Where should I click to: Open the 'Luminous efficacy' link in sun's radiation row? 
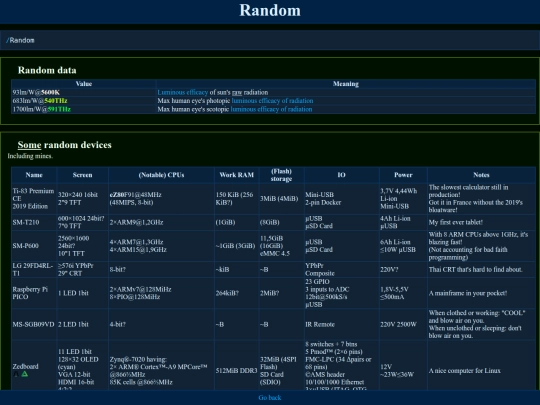click(183, 92)
